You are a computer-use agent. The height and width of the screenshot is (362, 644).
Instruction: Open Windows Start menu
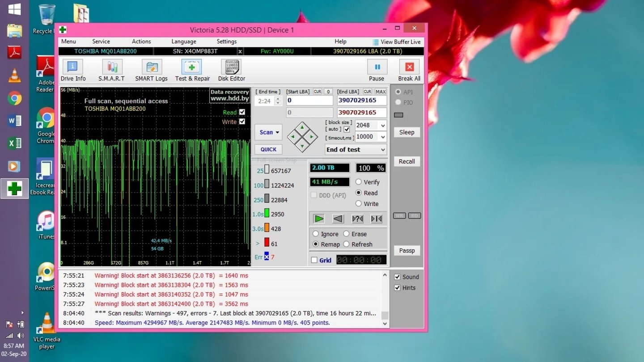pos(14,9)
